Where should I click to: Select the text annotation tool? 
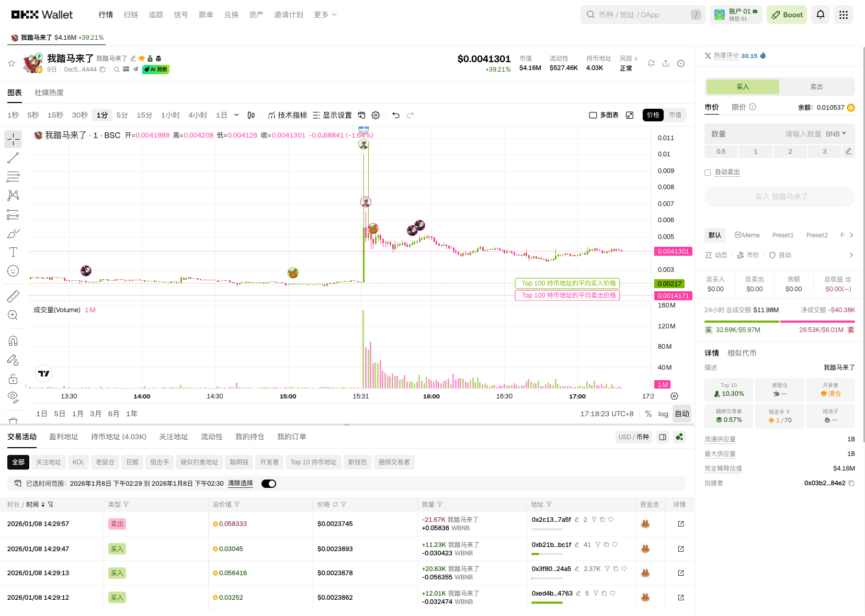pyautogui.click(x=13, y=252)
